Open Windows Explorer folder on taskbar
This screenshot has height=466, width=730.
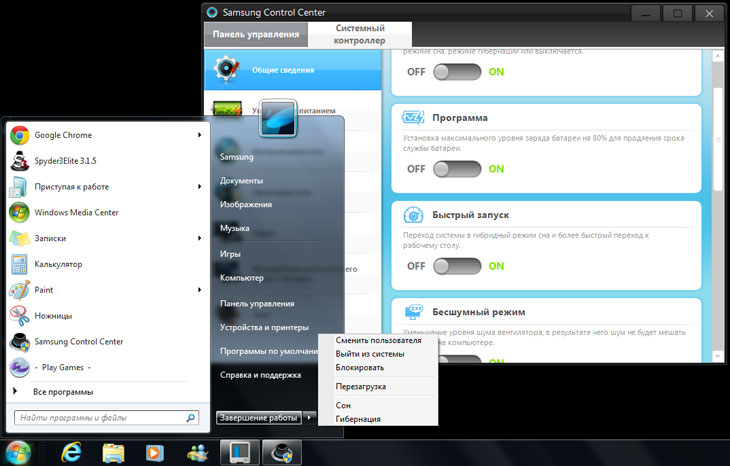click(x=113, y=453)
